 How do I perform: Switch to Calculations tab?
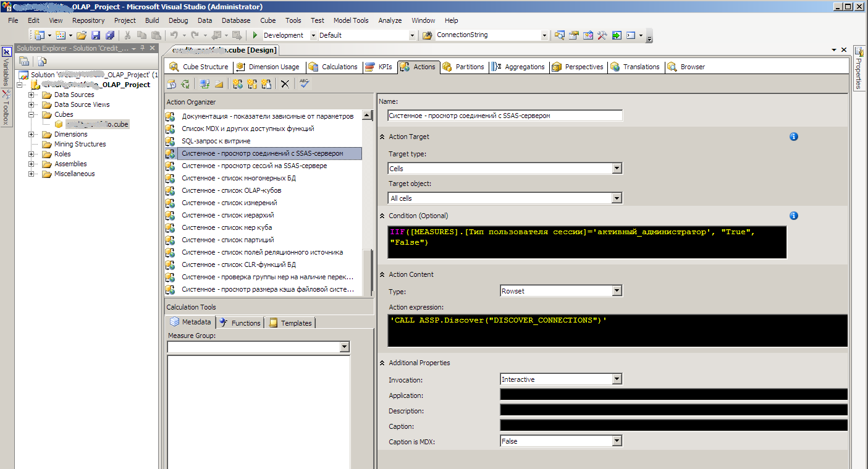(333, 67)
